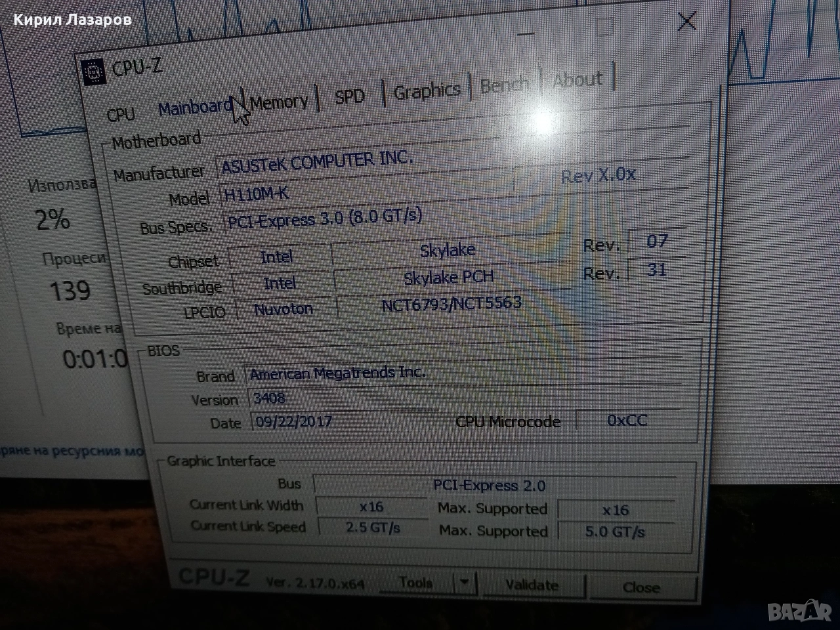Minimize the CPU-Z window
The width and height of the screenshot is (840, 630).
tap(526, 32)
